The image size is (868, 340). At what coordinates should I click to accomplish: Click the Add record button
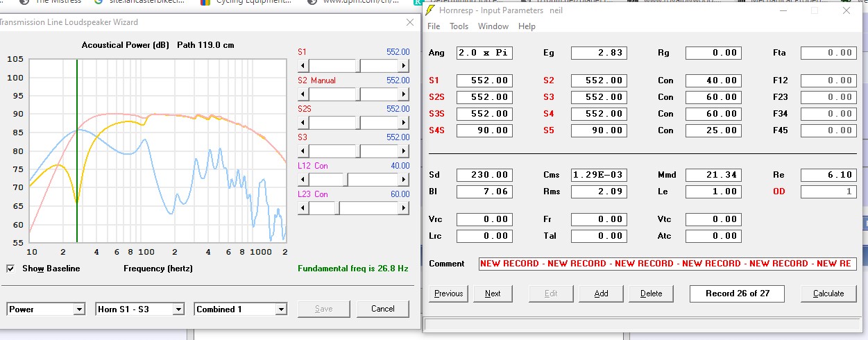click(601, 294)
